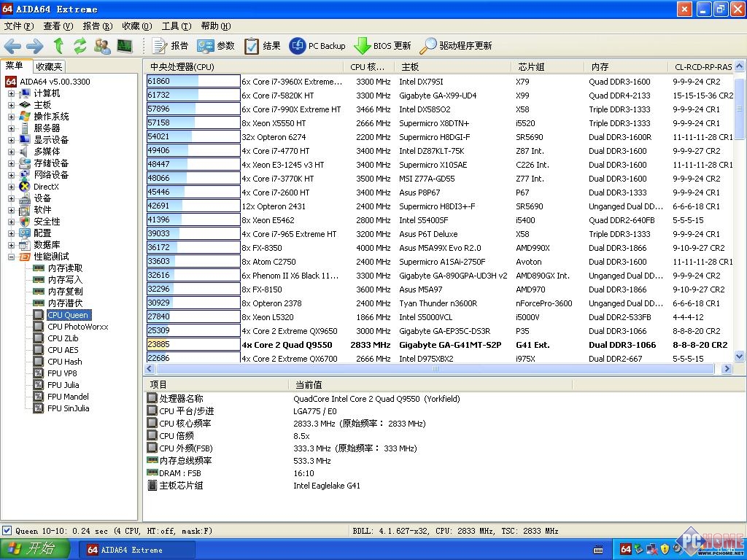
Task: Sort by 主板 column header
Action: point(452,67)
